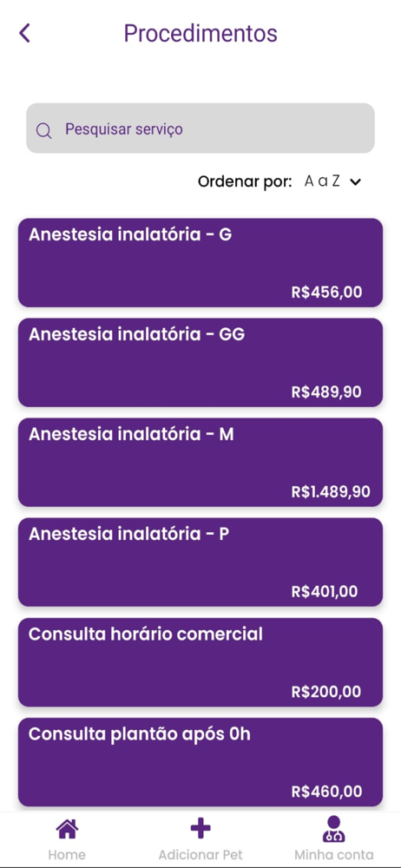
Task: Tap the R$1.489,90 price
Action: (331, 491)
